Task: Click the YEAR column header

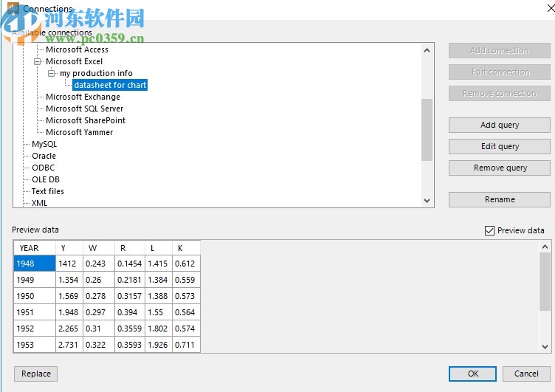Action: 35,248
